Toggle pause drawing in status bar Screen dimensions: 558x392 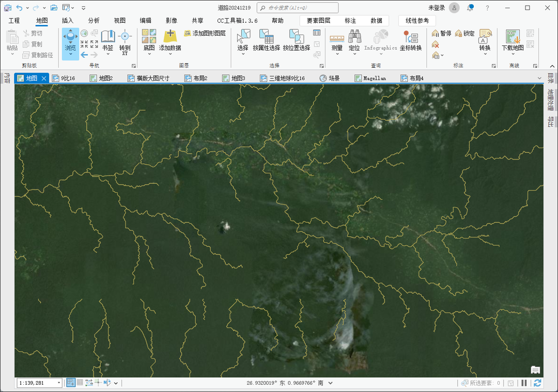(x=524, y=383)
